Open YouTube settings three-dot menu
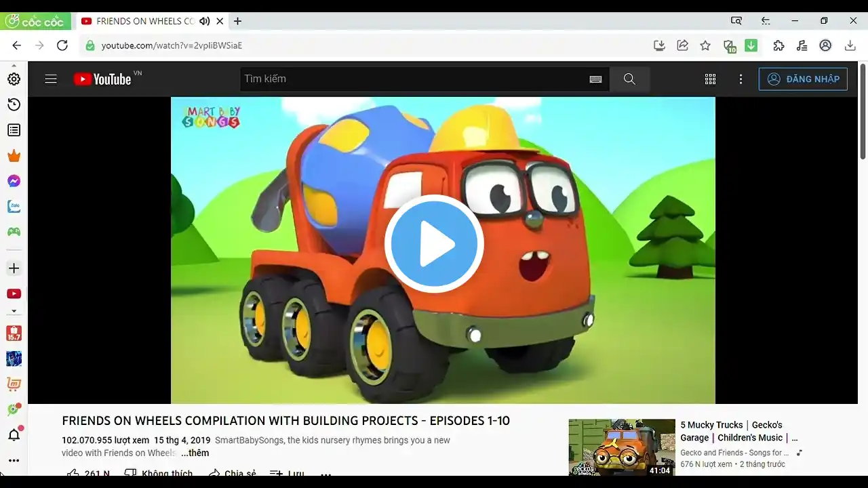 pyautogui.click(x=741, y=79)
